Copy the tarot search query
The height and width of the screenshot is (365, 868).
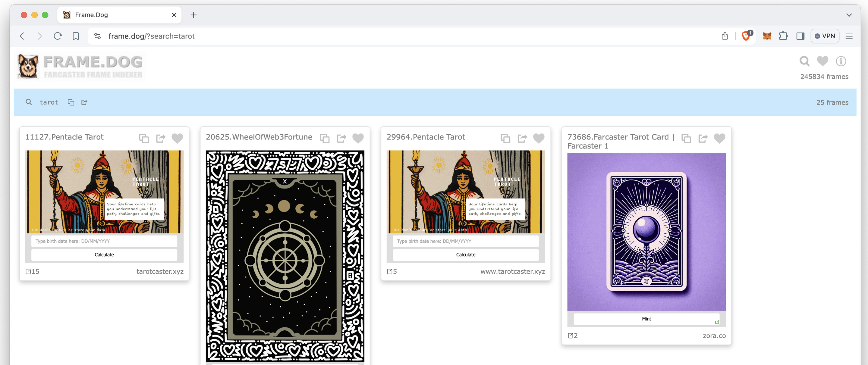click(71, 102)
